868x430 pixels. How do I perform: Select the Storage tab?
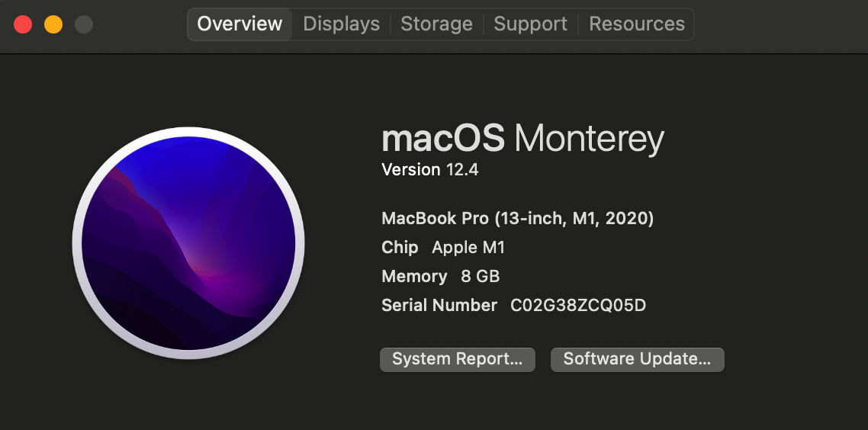tap(436, 24)
